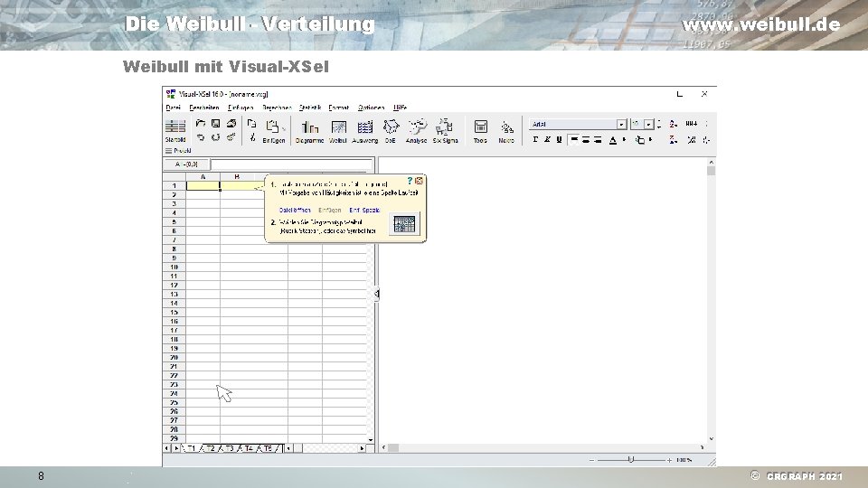Click the Weibull diagram button in hint
Image resolution: width=868 pixels, height=488 pixels.
coord(404,224)
